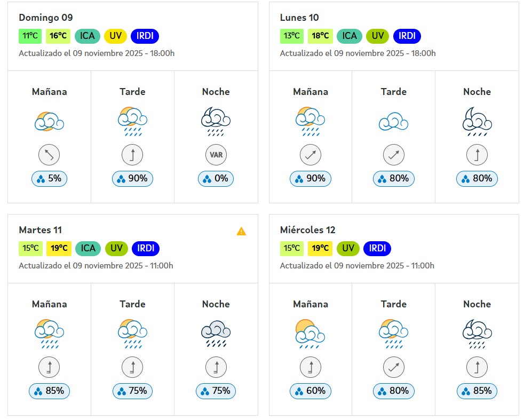Image resolution: width=524 pixels, height=420 pixels.
Task: Open the green UV badge on Miércoles 12
Action: [x=348, y=249]
